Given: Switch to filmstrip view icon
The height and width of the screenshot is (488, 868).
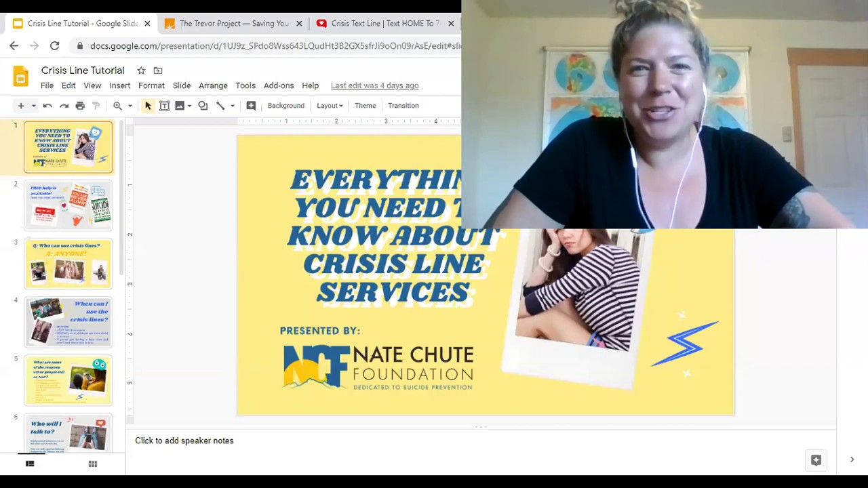Looking at the screenshot, I should click(x=30, y=464).
